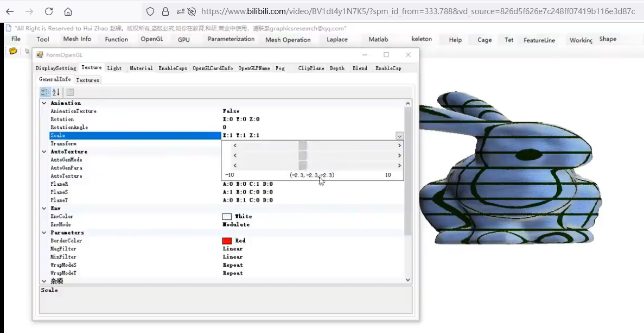Click right arrow of the second Scale slider
The image size is (644, 333).
(399, 155)
